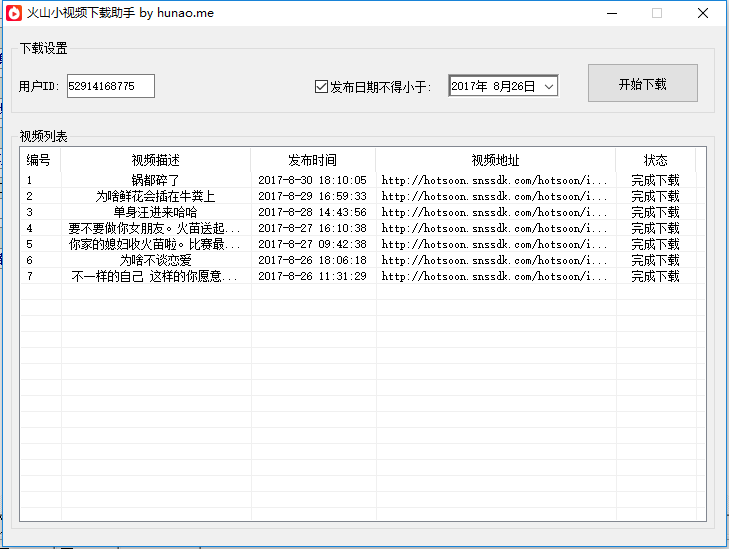Screen dimensions: 729x549
Task: Click the 开始下载 button
Action: pyautogui.click(x=643, y=83)
